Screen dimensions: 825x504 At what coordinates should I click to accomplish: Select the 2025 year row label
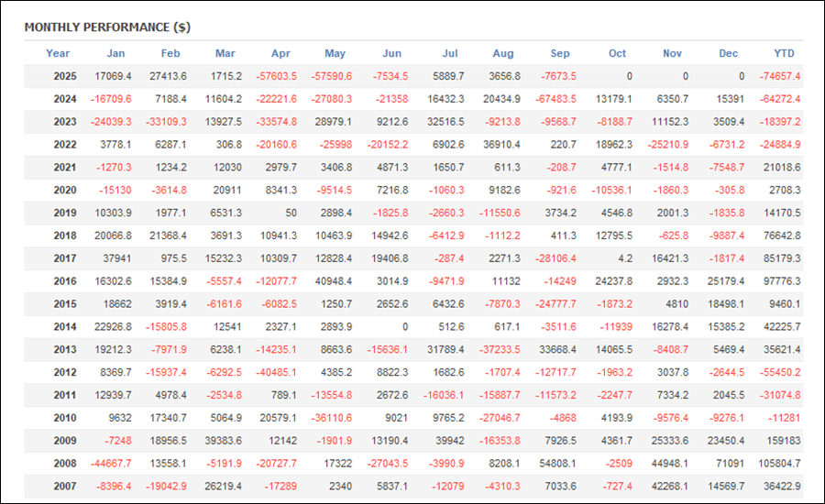pos(64,76)
